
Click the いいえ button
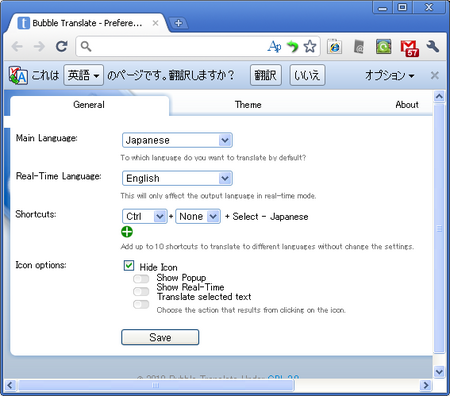307,75
